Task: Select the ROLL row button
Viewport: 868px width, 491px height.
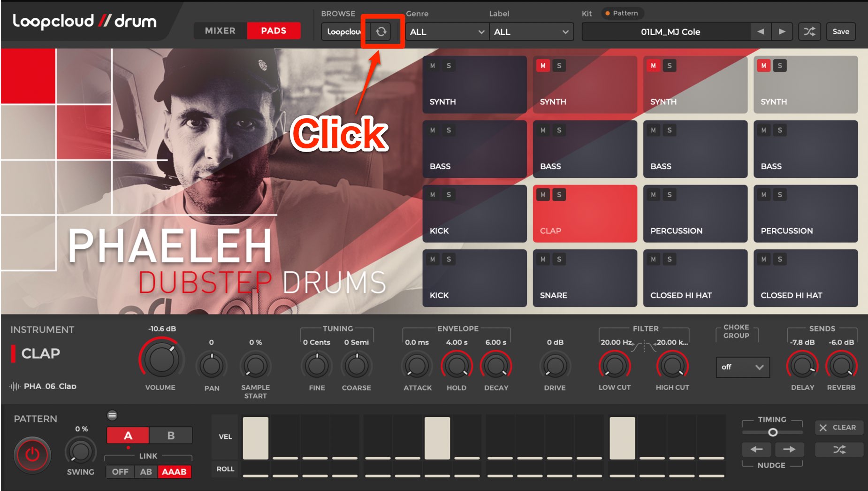Action: point(225,469)
